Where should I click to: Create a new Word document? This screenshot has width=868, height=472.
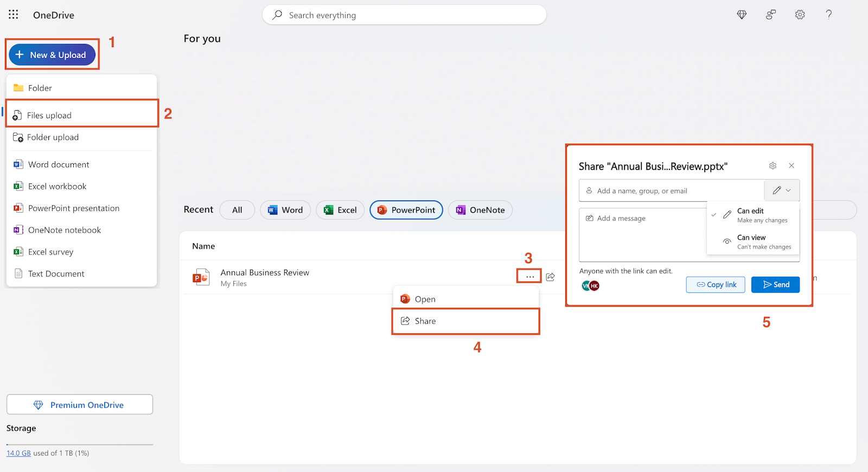81,164
